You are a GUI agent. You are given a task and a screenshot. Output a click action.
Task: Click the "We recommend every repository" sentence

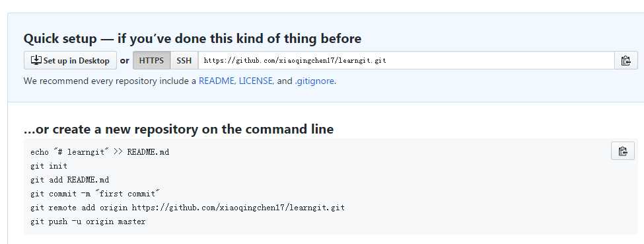(180, 81)
